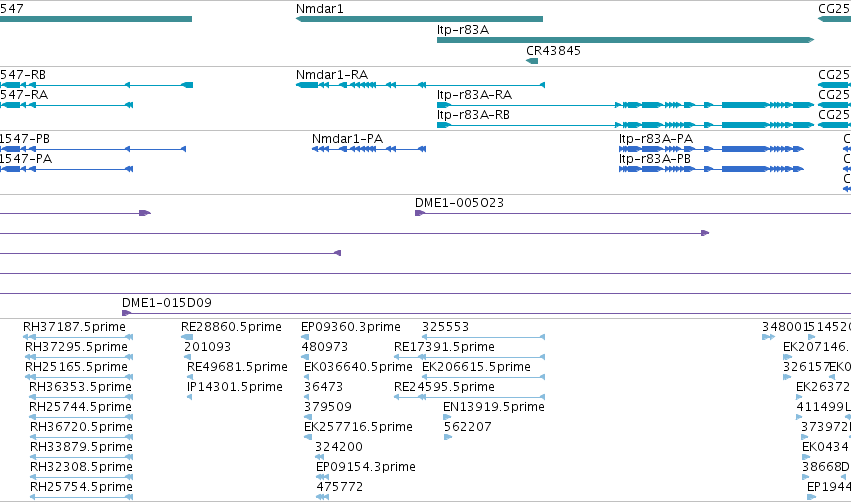Select the Nmdar1 gene bar

(419, 19)
